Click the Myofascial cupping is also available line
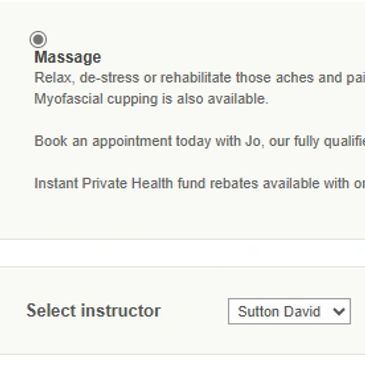The height and width of the screenshot is (365, 365). (x=151, y=99)
